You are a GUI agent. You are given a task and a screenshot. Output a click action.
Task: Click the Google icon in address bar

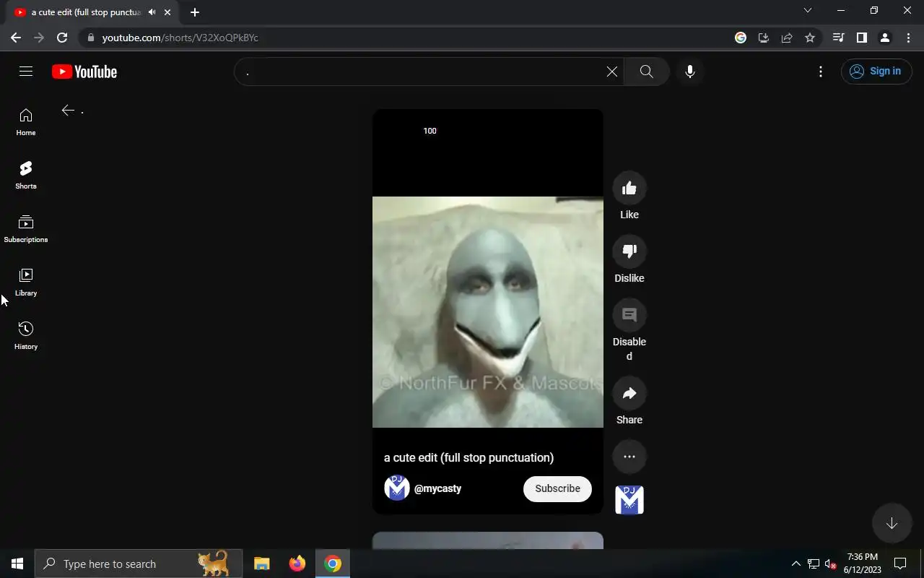pos(741,38)
